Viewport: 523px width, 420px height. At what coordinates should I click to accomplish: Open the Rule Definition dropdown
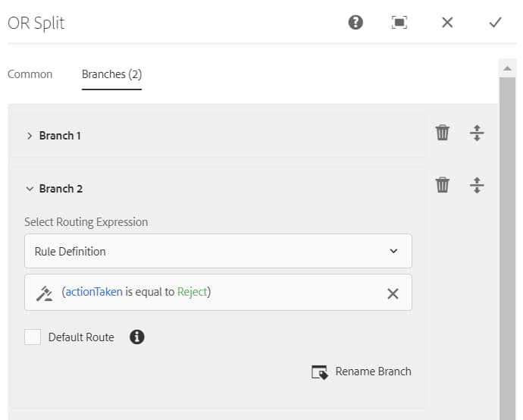pyautogui.click(x=218, y=251)
